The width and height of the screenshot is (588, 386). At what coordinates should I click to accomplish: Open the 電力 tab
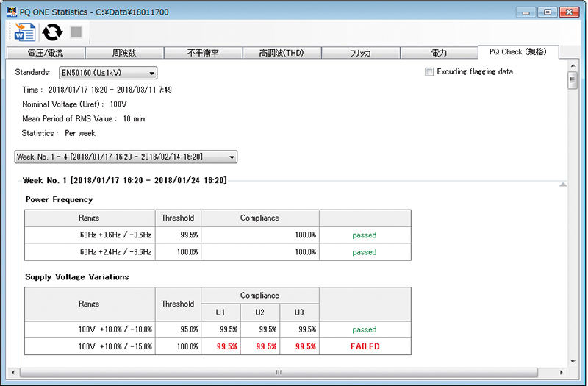pos(439,53)
